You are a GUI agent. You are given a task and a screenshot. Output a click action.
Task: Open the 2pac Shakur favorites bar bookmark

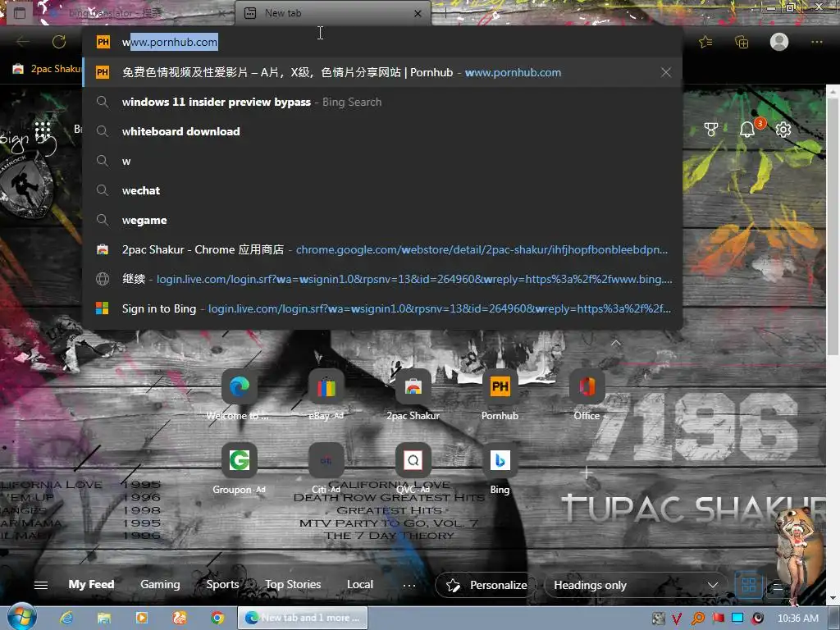click(47, 69)
